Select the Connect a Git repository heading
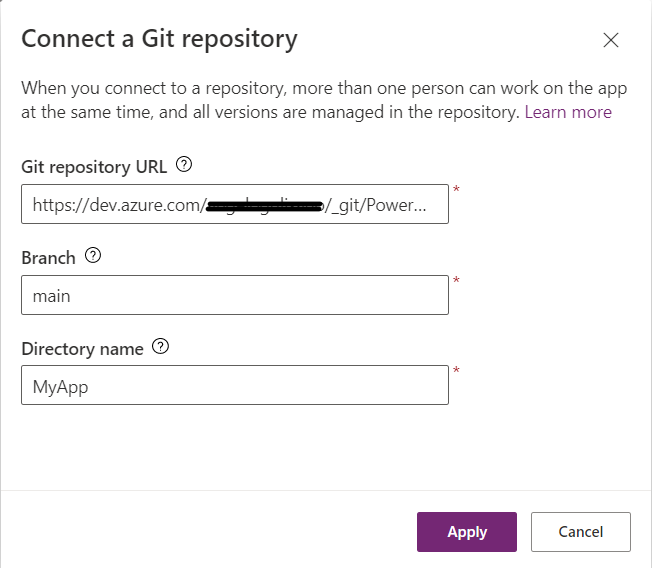652x568 pixels. click(x=159, y=40)
